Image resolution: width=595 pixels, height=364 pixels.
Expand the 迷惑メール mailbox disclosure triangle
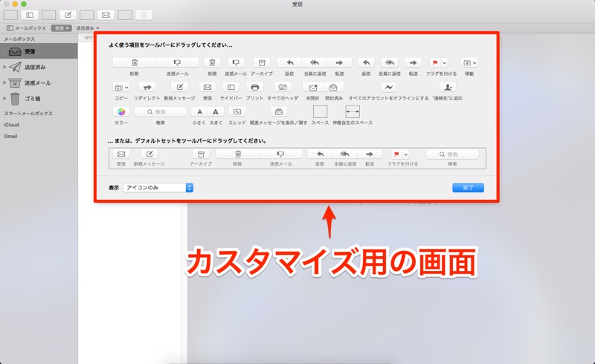point(4,82)
